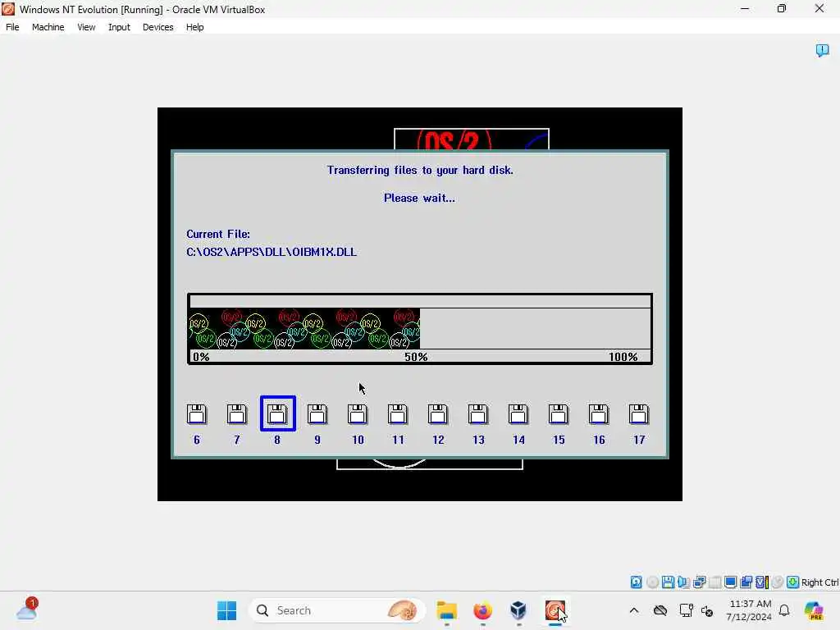Click floppy diskette icon number 17
The height and width of the screenshot is (630, 840).
coord(638,414)
